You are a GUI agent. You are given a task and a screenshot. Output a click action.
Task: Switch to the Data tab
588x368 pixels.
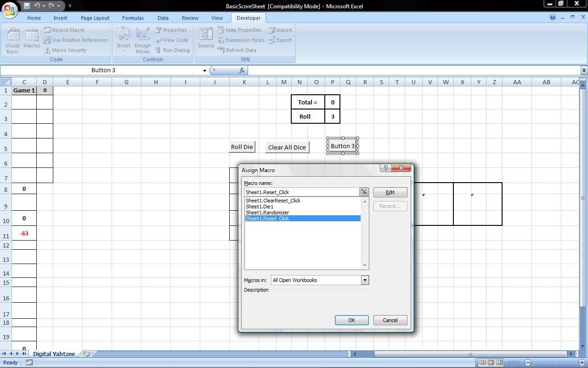[163, 18]
